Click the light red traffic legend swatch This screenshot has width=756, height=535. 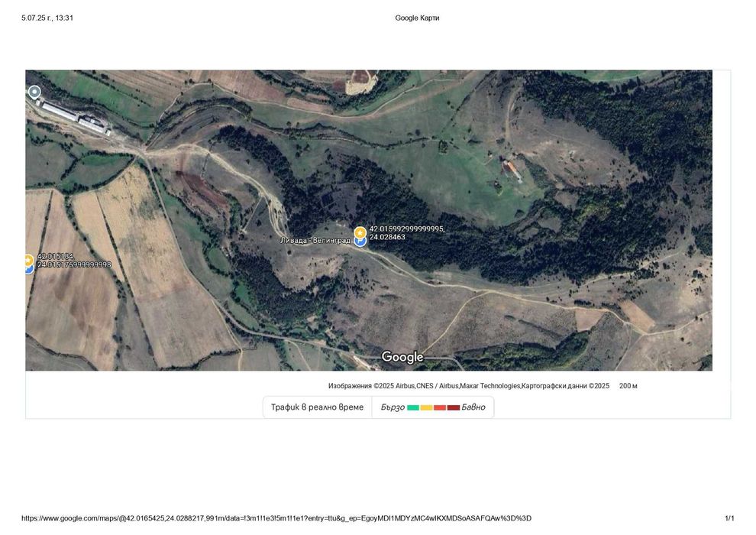click(x=440, y=407)
